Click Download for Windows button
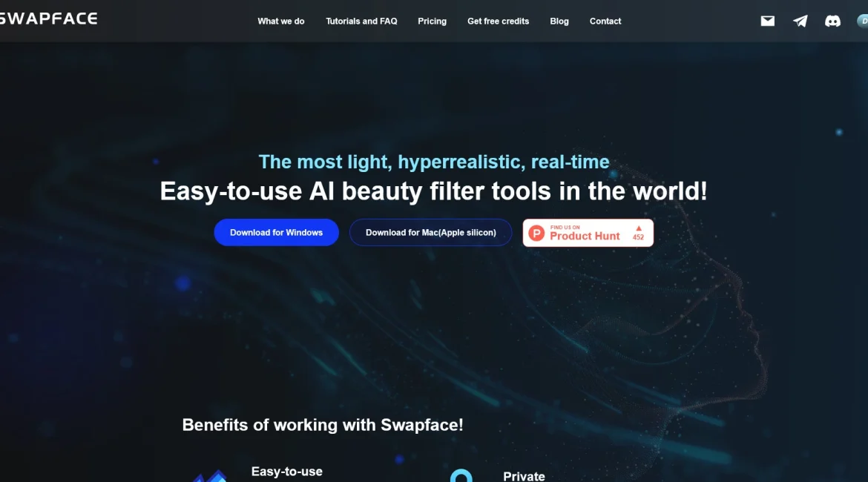This screenshot has width=868, height=482. [x=276, y=232]
